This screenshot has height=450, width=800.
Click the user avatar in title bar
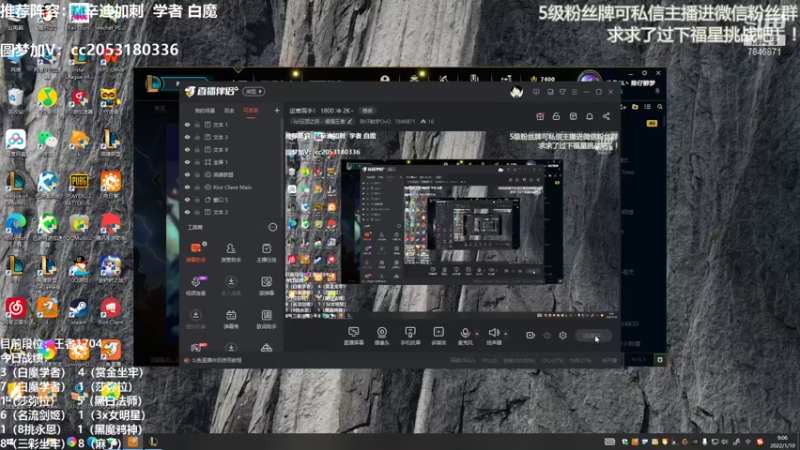(x=516, y=92)
